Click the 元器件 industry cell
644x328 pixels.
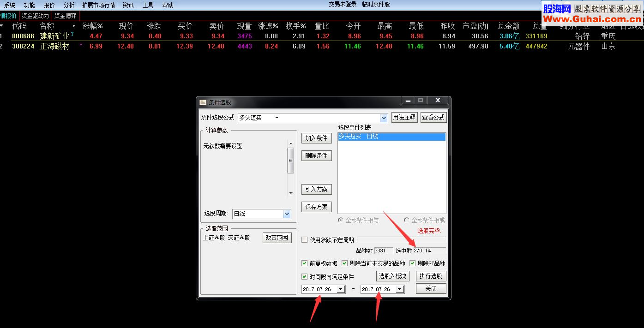coord(578,46)
